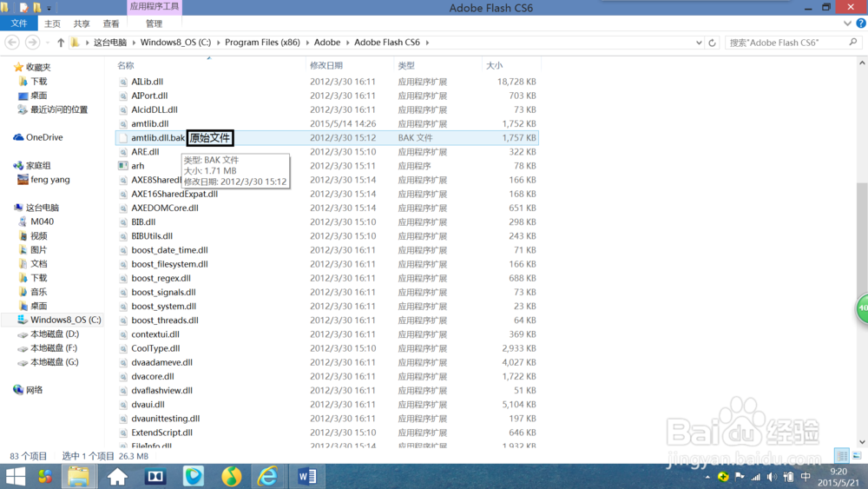Switch to details view layout icon

[841, 456]
